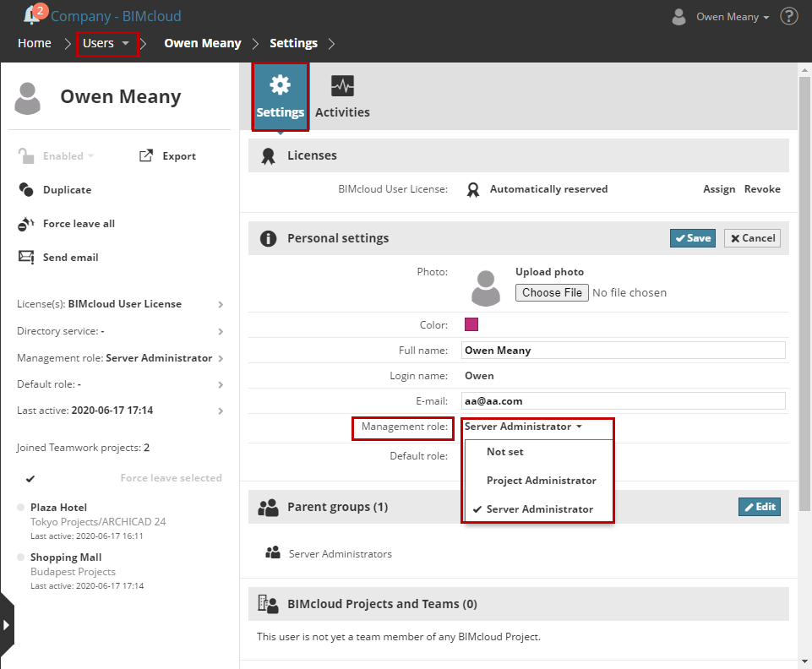This screenshot has height=669, width=812.
Task: Open the Owen Meany account menu
Action: [732, 17]
